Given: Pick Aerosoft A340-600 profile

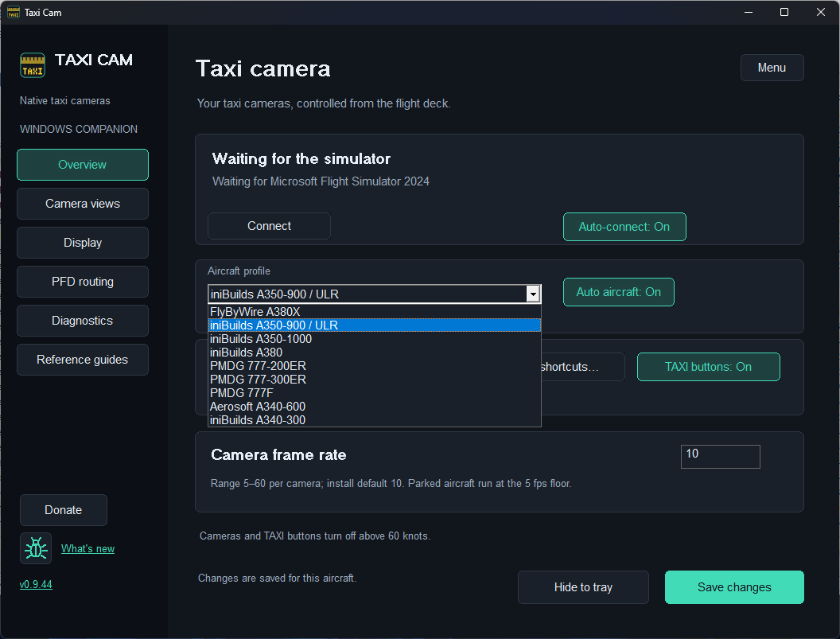Looking at the screenshot, I should [374, 407].
